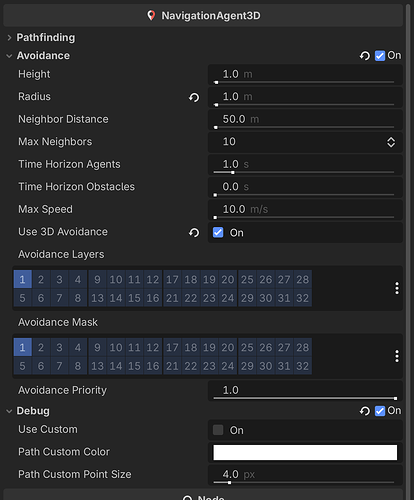This screenshot has width=414, height=500.
Task: Click the Max Neighbors value 10
Action: click(229, 142)
